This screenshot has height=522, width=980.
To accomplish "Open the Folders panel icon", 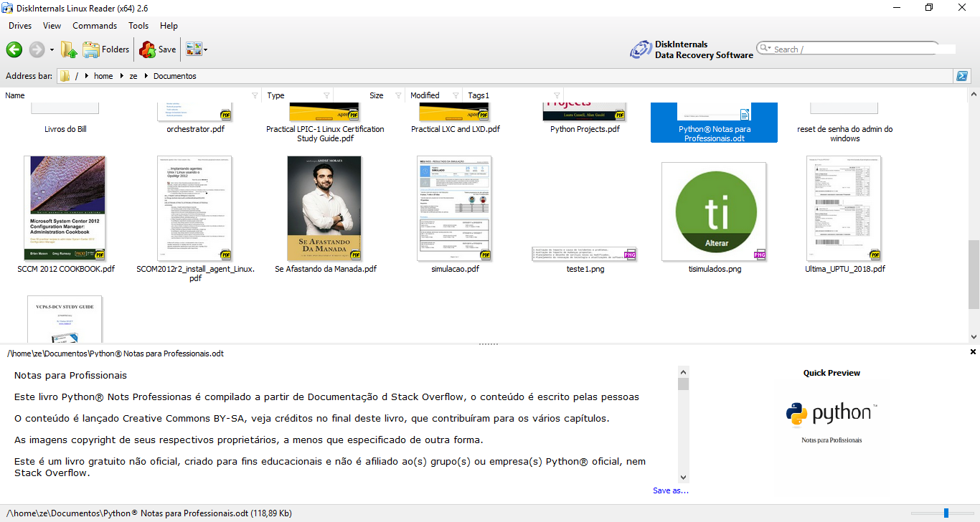I will (93, 49).
